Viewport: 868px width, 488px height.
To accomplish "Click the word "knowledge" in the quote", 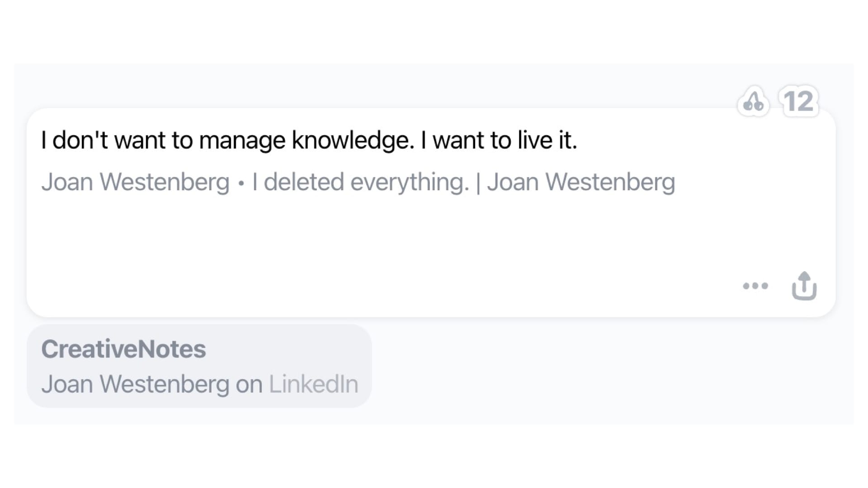I will [x=353, y=140].
